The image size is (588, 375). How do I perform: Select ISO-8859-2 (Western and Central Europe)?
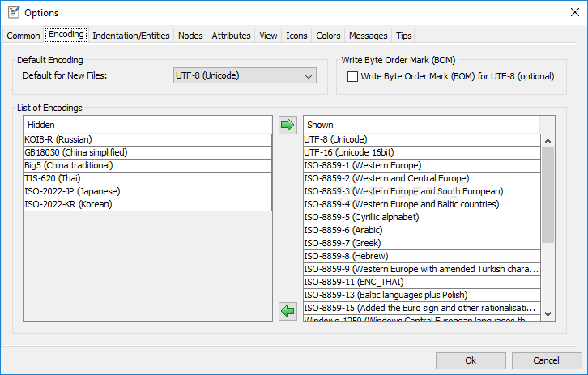pyautogui.click(x=422, y=178)
